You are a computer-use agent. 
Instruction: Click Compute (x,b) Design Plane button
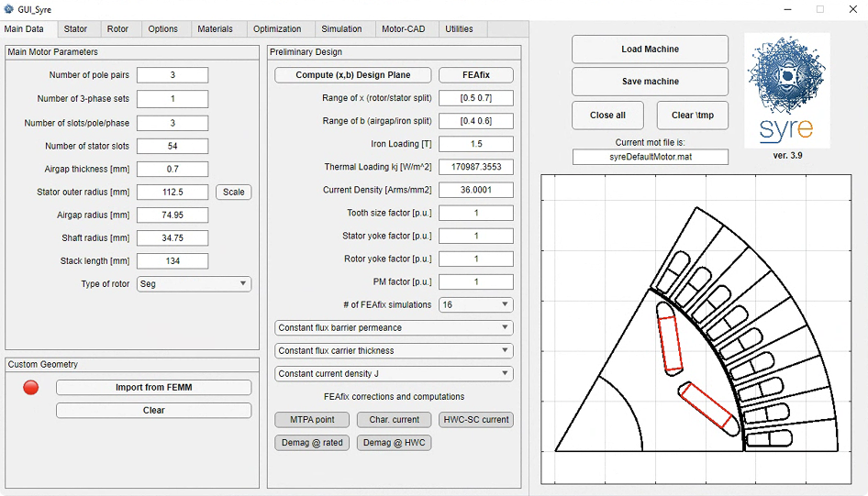click(353, 74)
